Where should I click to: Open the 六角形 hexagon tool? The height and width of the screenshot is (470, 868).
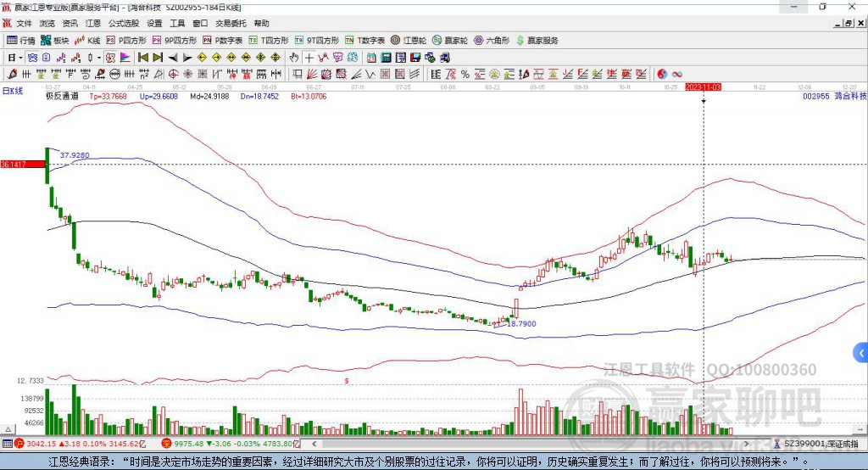(492, 41)
